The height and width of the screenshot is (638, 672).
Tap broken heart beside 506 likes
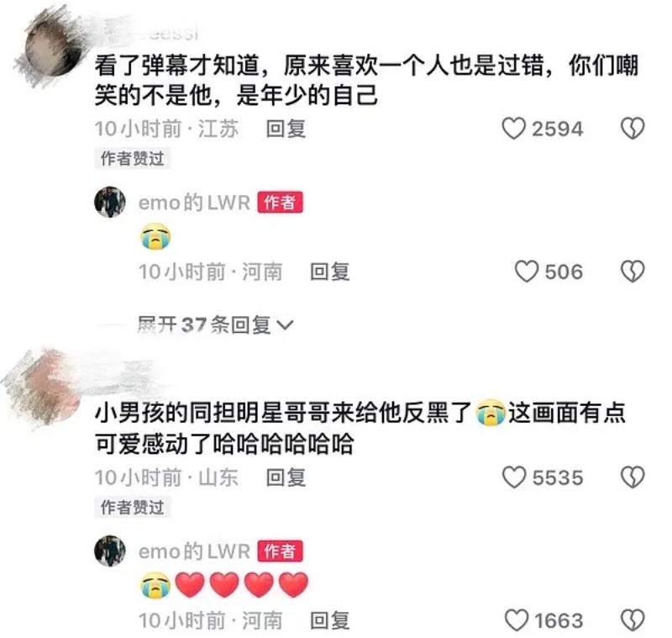pos(633,272)
